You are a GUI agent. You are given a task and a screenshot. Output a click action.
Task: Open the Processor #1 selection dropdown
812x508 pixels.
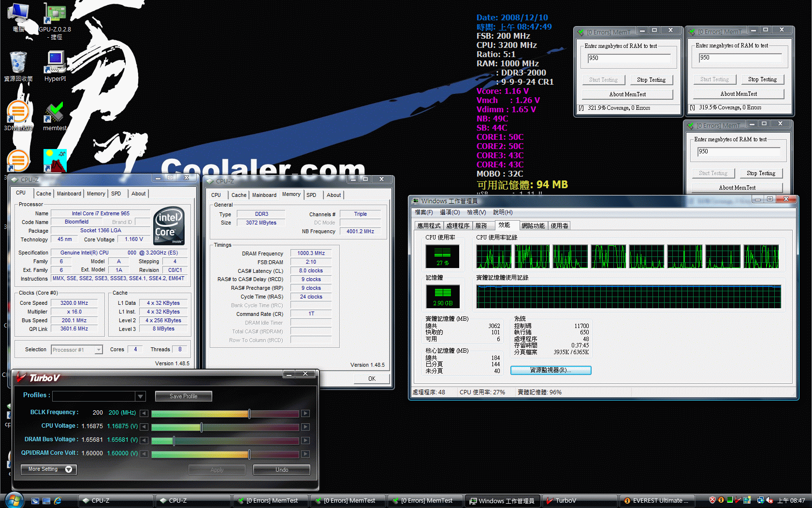[98, 349]
